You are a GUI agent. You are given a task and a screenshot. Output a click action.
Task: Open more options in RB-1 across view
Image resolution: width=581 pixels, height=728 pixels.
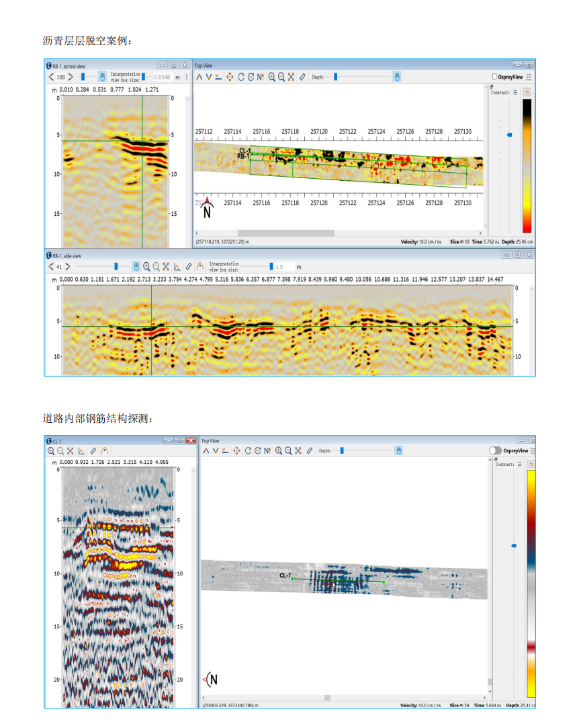(x=187, y=77)
